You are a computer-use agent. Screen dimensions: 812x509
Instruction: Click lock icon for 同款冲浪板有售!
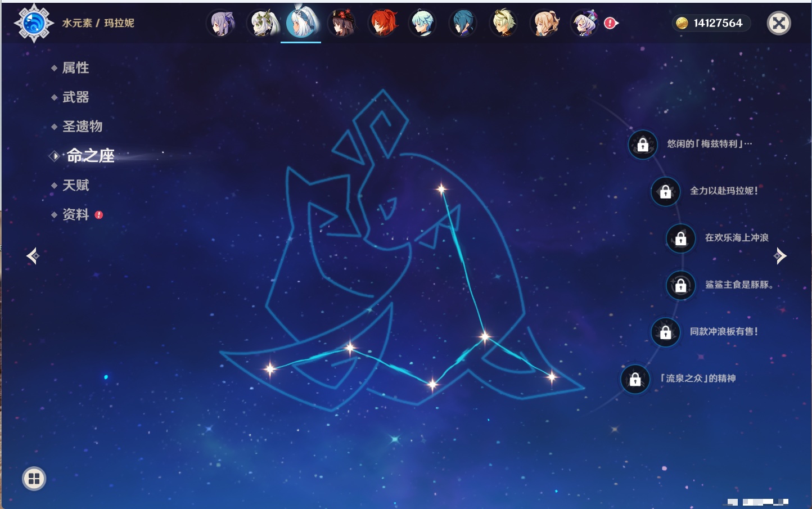[x=665, y=332]
